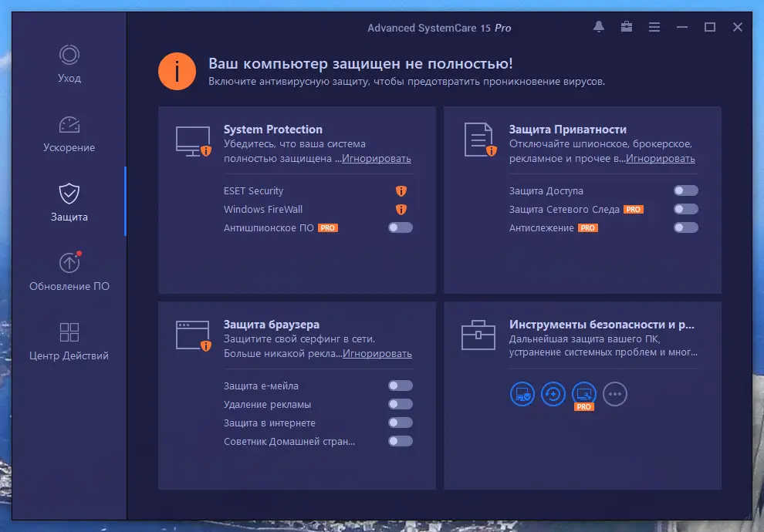Launch the first security tool with monitor-shield icon

point(522,394)
